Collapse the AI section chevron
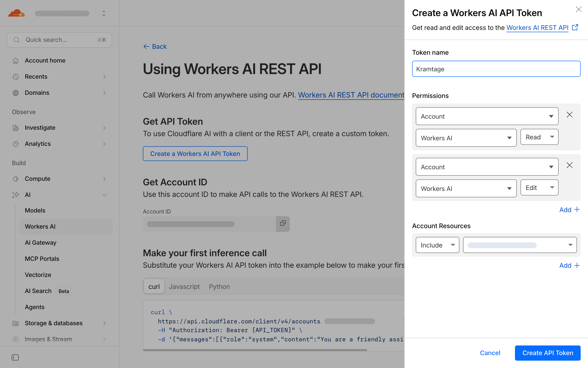 coord(104,195)
